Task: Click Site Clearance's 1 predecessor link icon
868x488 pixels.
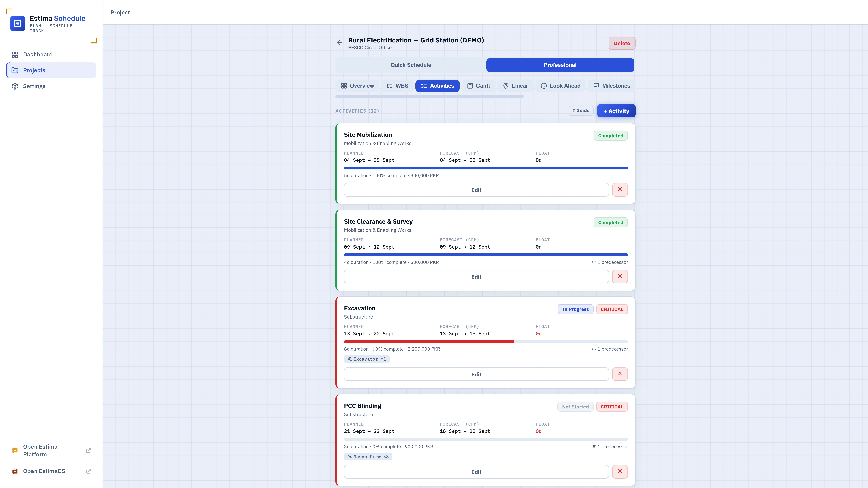Action: coord(594,262)
